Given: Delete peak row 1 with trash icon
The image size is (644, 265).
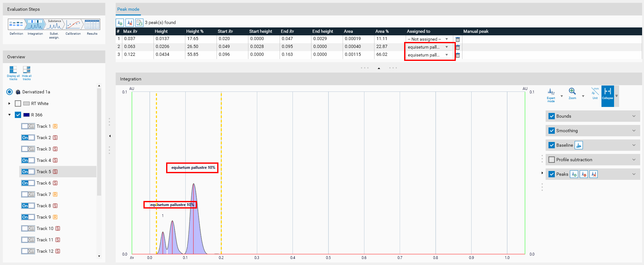Looking at the screenshot, I should tap(458, 39).
